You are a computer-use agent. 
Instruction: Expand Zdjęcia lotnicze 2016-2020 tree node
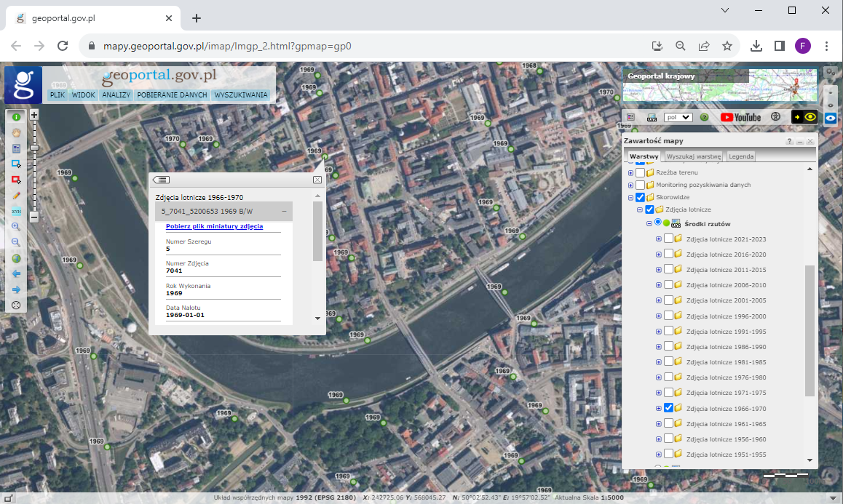pos(659,255)
